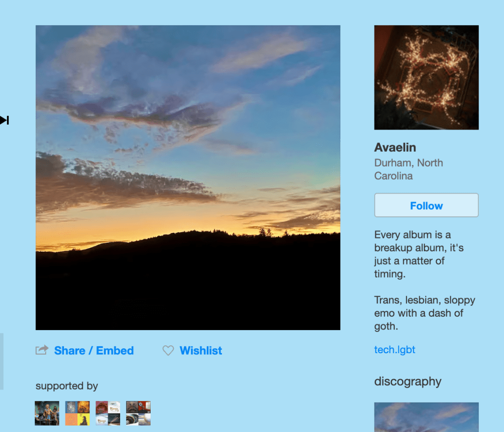Add album via the Wishlist link
The image size is (504, 432).
pyautogui.click(x=201, y=350)
